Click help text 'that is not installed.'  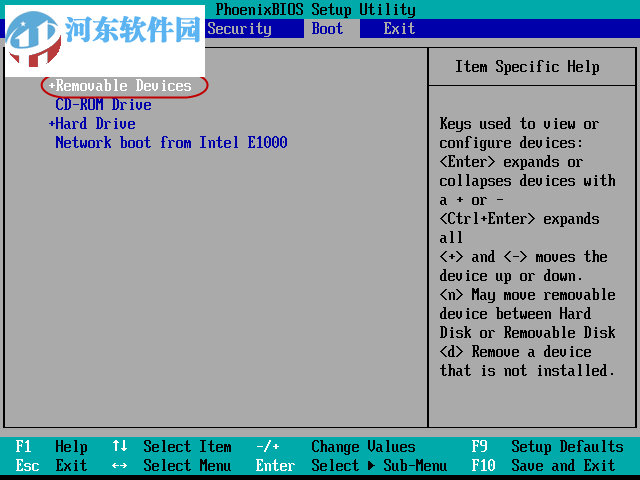(x=527, y=371)
